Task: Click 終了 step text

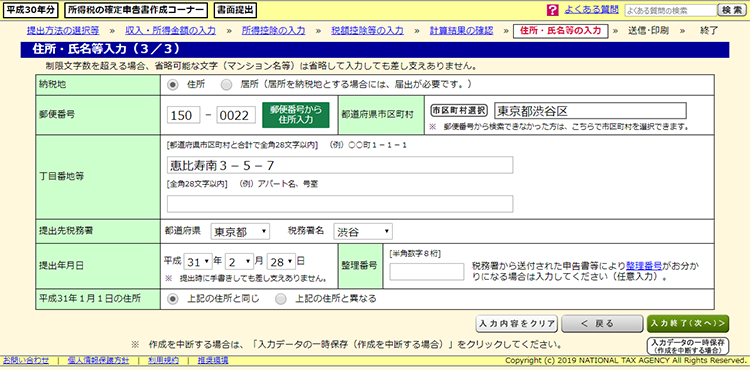Action: 709,31
